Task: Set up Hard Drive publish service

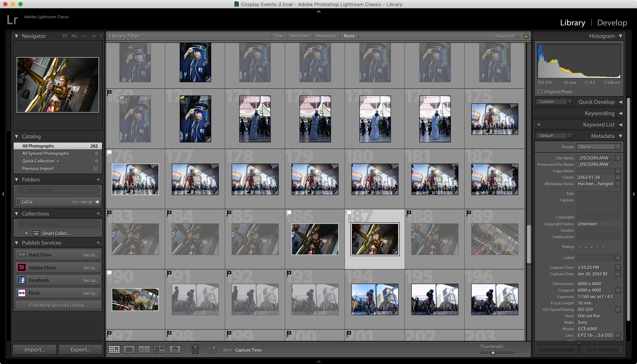Action: (x=90, y=255)
